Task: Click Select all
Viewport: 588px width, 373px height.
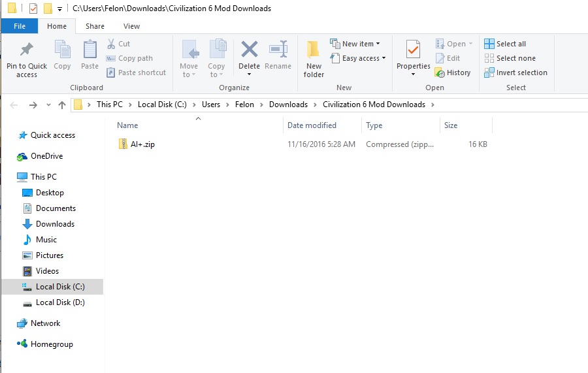Action: 505,44
